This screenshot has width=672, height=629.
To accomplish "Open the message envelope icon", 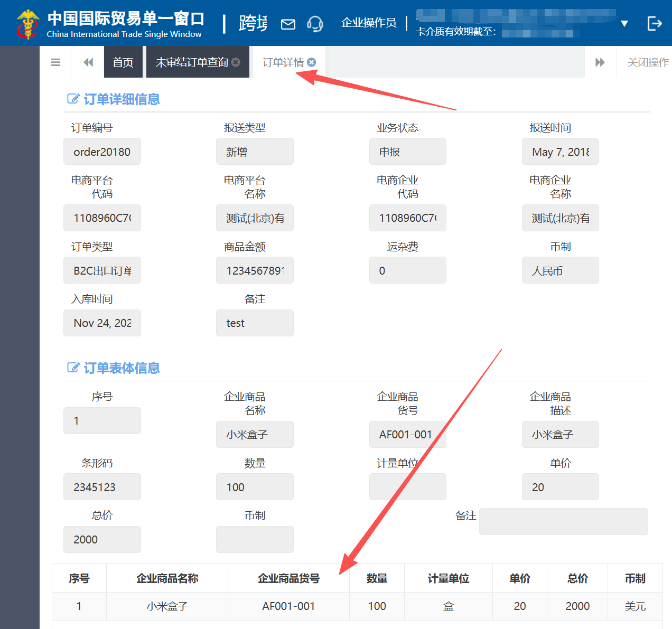I will coord(288,24).
